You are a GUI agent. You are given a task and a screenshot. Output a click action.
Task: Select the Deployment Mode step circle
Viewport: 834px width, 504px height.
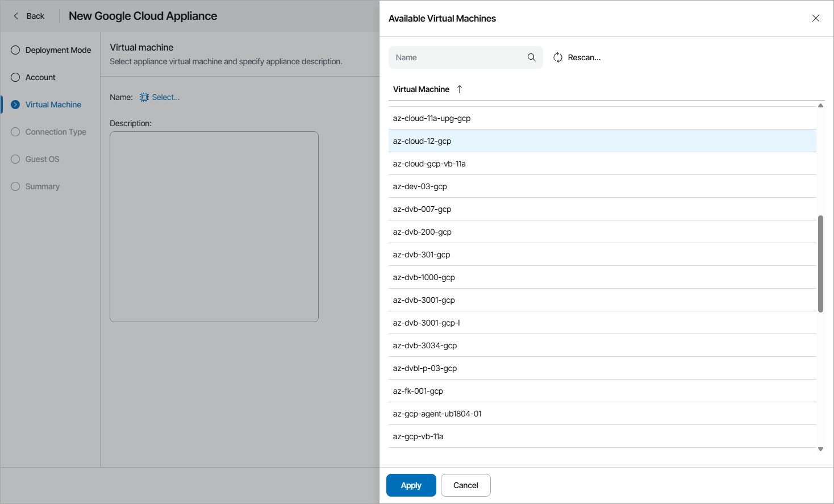[x=15, y=50]
